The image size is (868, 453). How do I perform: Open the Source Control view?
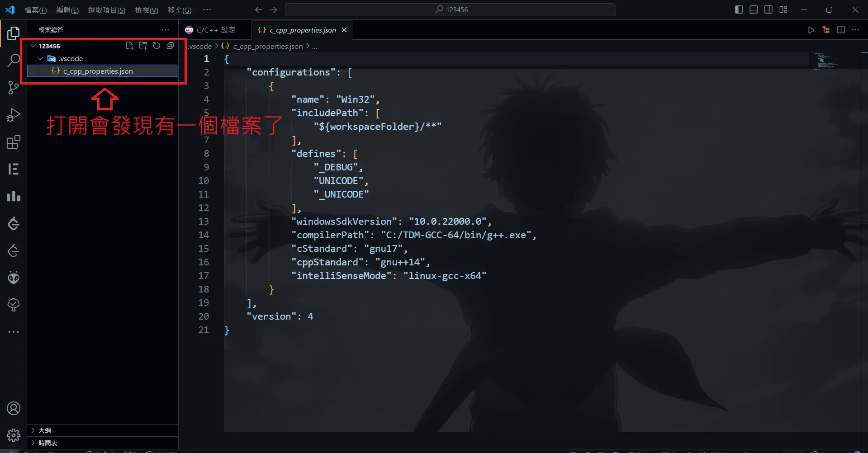pyautogui.click(x=14, y=87)
